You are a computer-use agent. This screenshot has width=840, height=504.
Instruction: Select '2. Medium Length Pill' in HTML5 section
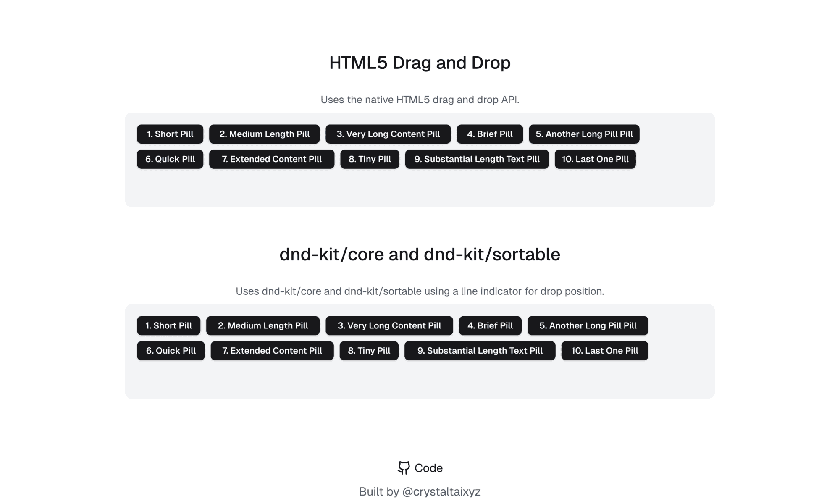coord(264,134)
